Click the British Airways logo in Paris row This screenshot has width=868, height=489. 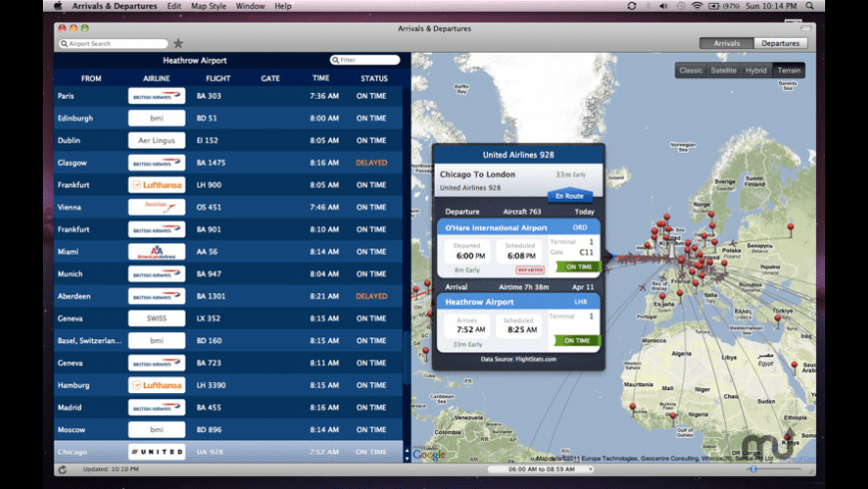tap(157, 96)
